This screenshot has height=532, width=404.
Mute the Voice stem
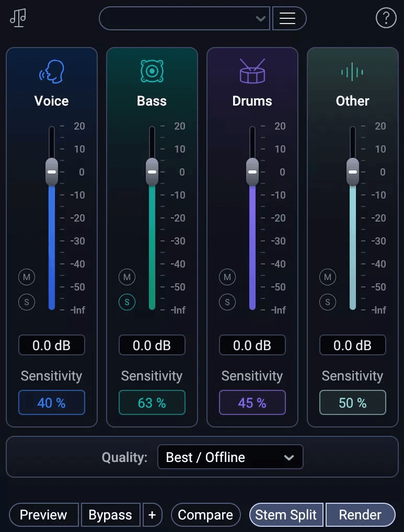[27, 277]
